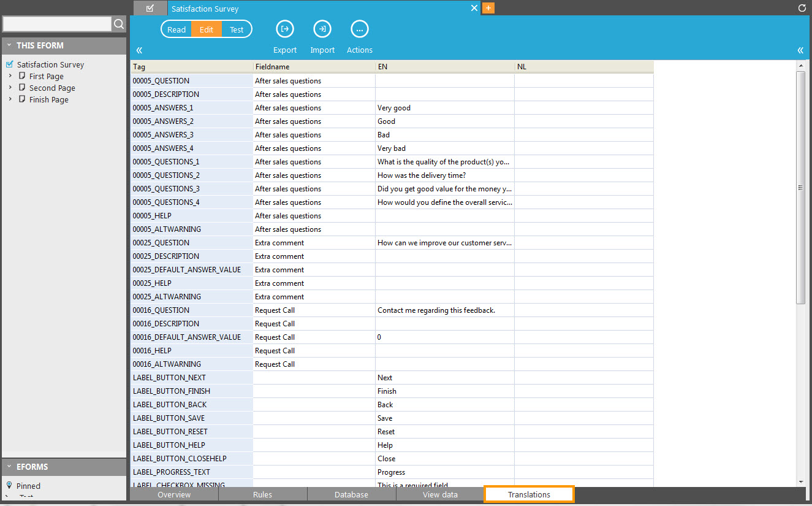The height and width of the screenshot is (506, 812).
Task: Click the NL cell for 00005_ANSWERS_1
Action: (x=583, y=108)
